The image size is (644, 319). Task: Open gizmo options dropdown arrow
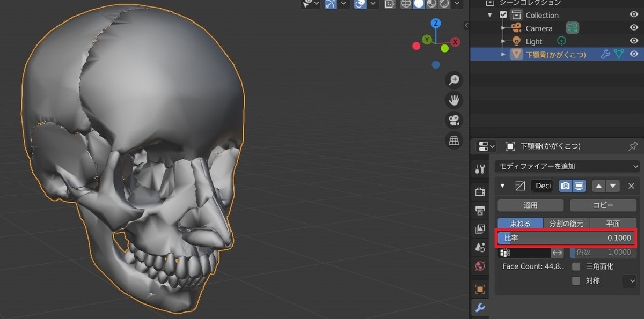(343, 4)
